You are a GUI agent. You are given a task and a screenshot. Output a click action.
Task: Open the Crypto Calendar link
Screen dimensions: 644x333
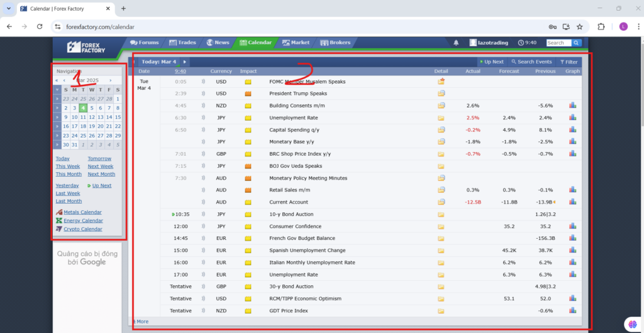(x=83, y=229)
